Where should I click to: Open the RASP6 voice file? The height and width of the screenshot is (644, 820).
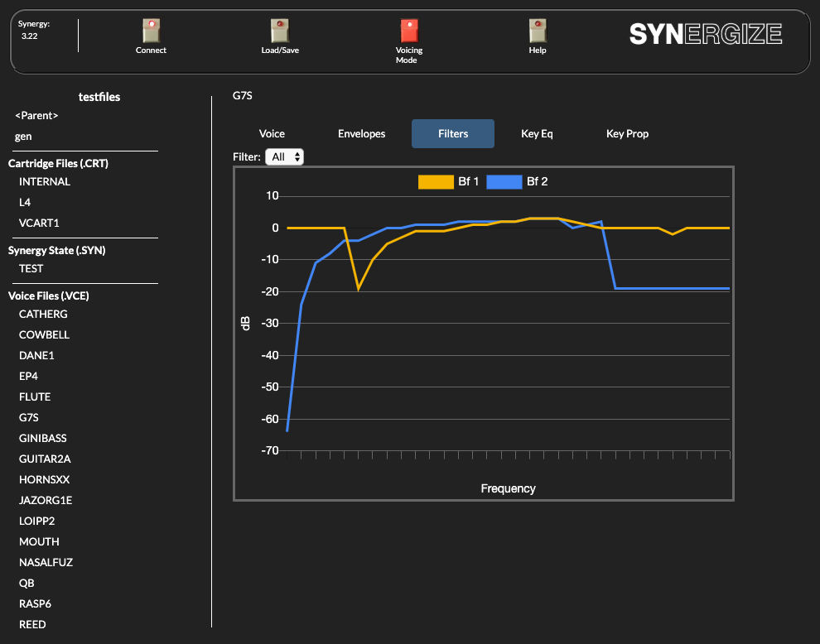[x=35, y=603]
